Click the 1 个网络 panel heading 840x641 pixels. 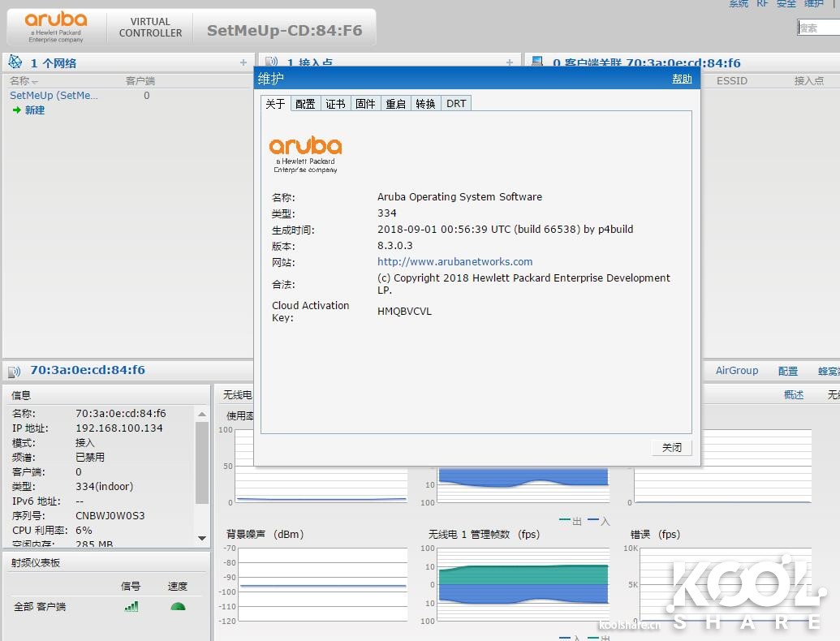pyautogui.click(x=53, y=63)
